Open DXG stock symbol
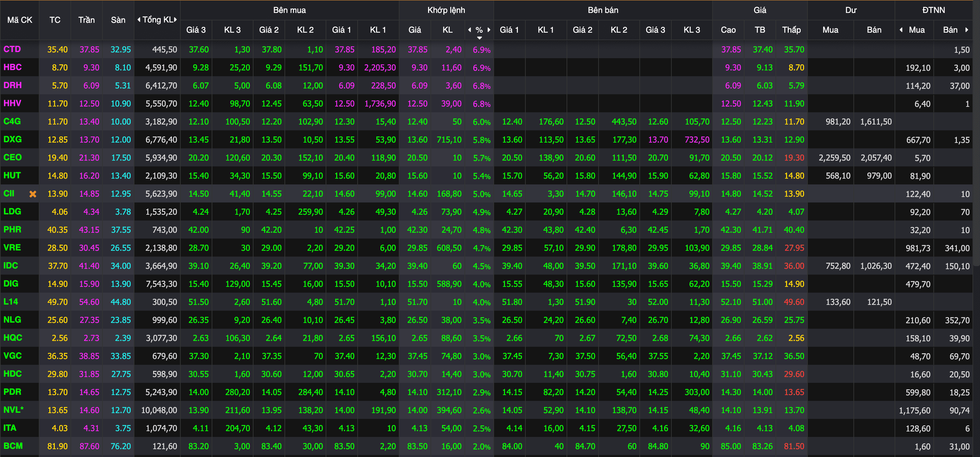Image resolution: width=980 pixels, height=457 pixels. (13, 139)
